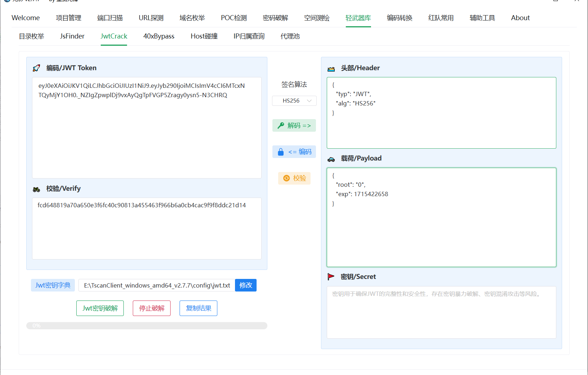Go to the 空间测绘 tab
This screenshot has height=375, width=588.
click(317, 18)
